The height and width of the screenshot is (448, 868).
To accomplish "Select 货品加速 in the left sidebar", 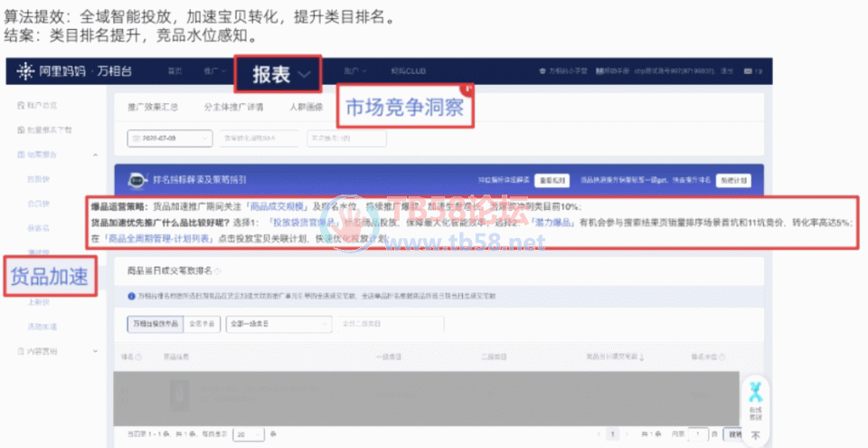I will pyautogui.click(x=49, y=277).
